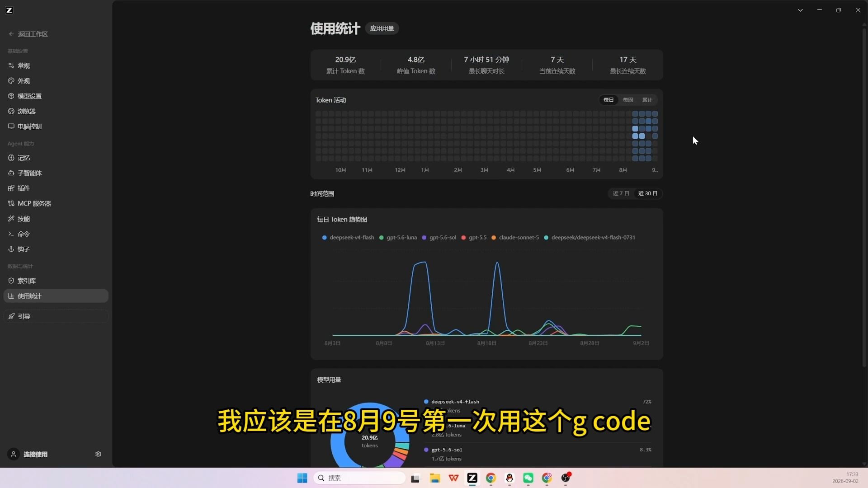Viewport: 868px width, 488px height.
Task: Toggle claude-sonnet-5 legend series
Action: pos(515,238)
